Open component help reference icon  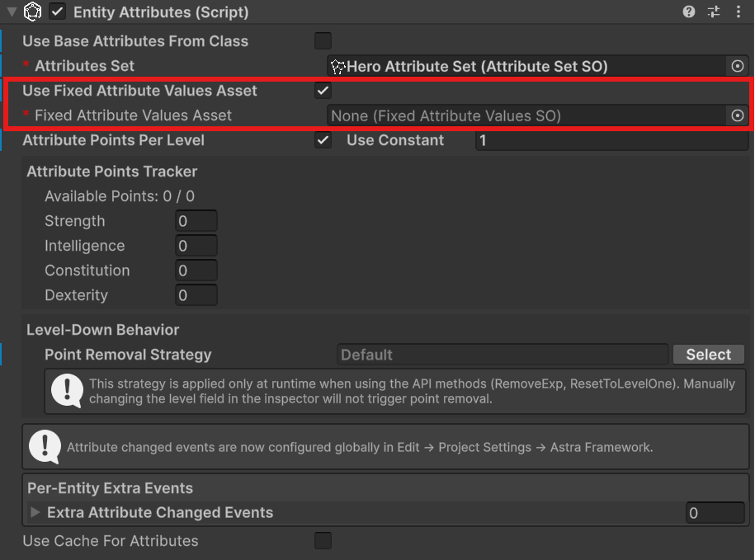(x=689, y=12)
